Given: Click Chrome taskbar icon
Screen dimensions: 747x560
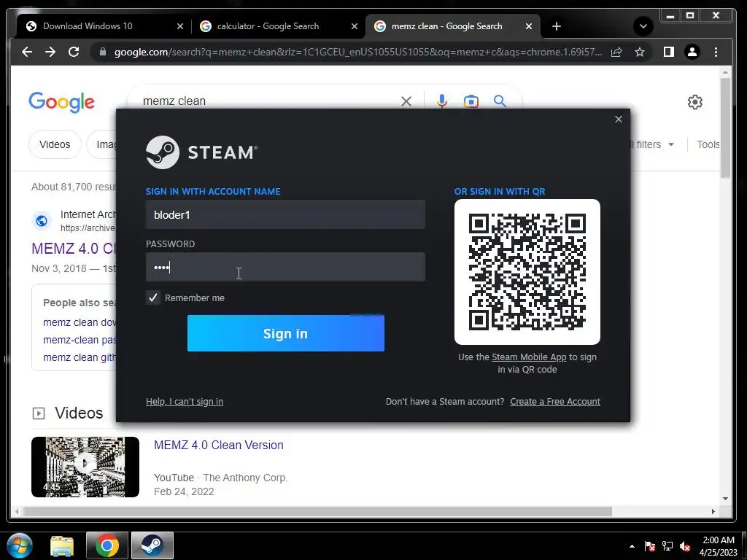Looking at the screenshot, I should (107, 545).
